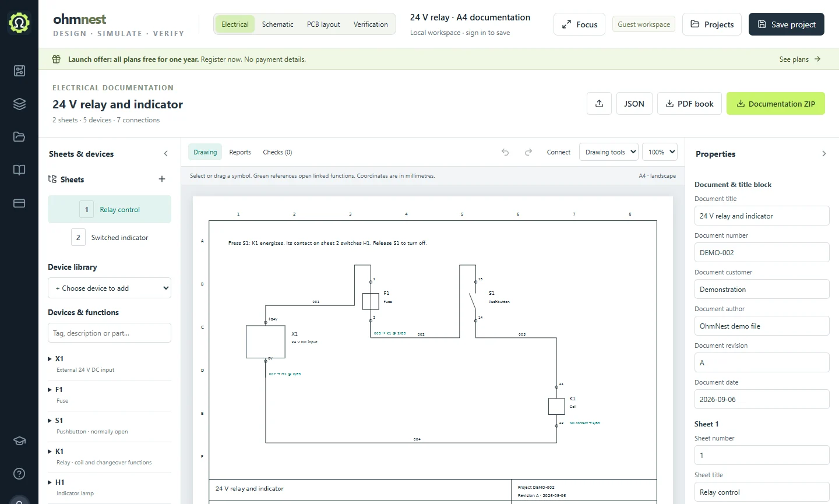The width and height of the screenshot is (839, 504).
Task: Click the Connect tool button
Action: (x=559, y=152)
